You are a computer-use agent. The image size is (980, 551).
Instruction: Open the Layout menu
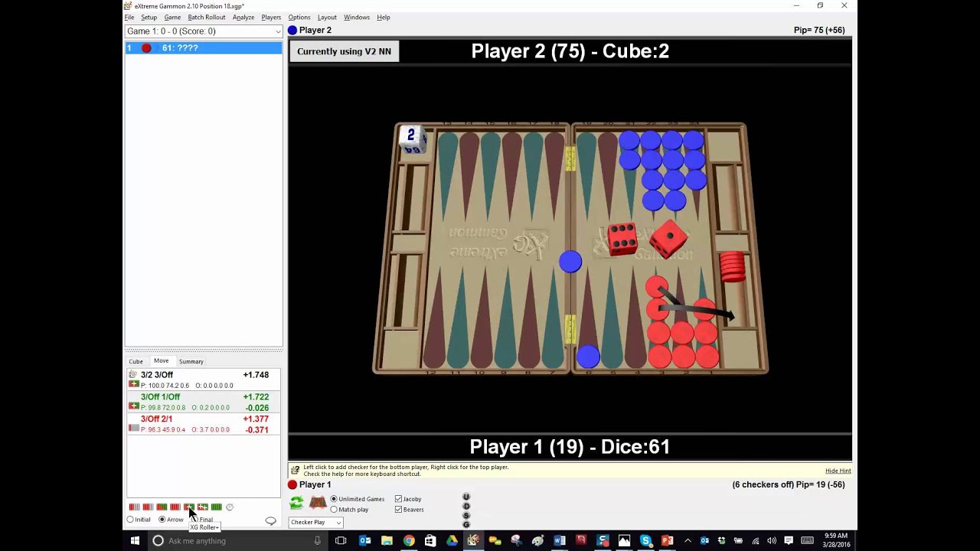coord(327,17)
